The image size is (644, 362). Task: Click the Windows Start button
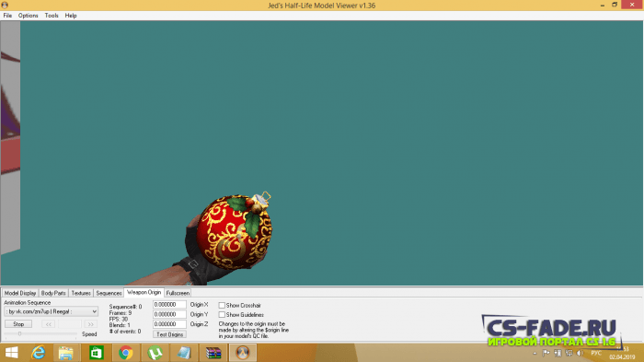(11, 353)
